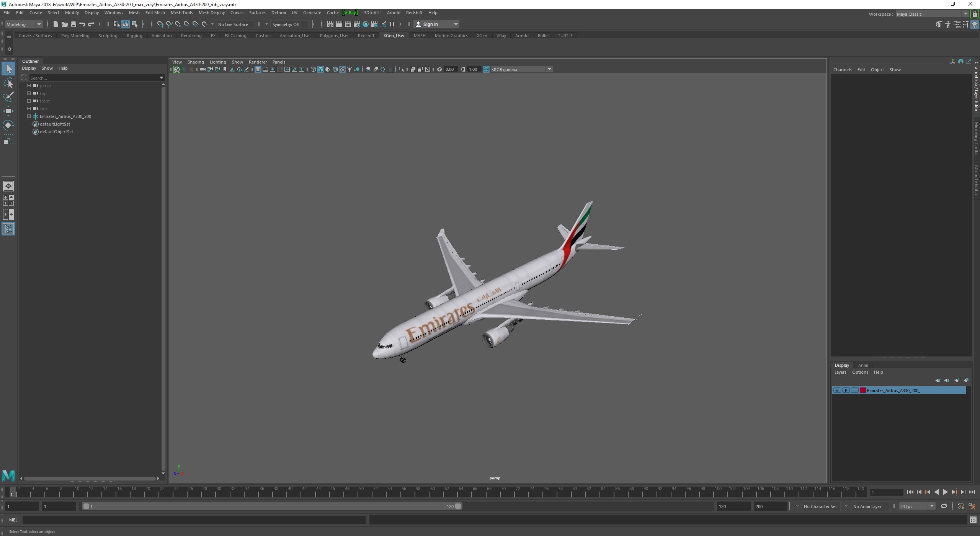
Task: Click the sRGB gamma display toggle
Action: tap(487, 69)
